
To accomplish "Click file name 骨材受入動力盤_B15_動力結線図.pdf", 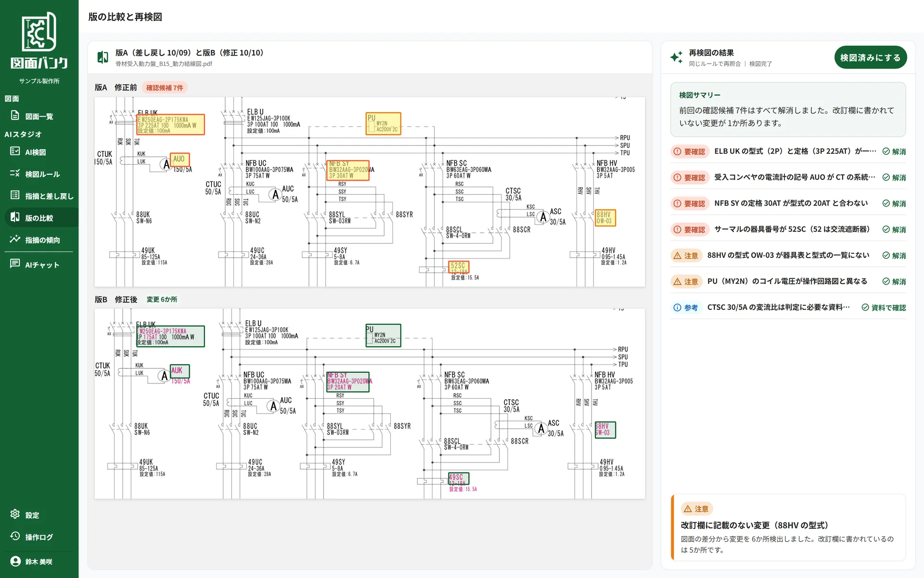I will click(164, 64).
